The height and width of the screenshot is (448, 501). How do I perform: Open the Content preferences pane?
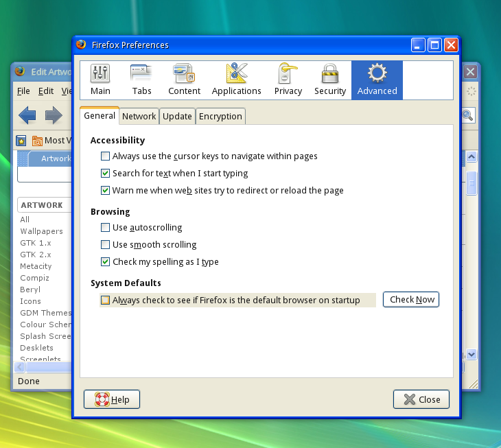tap(184, 80)
